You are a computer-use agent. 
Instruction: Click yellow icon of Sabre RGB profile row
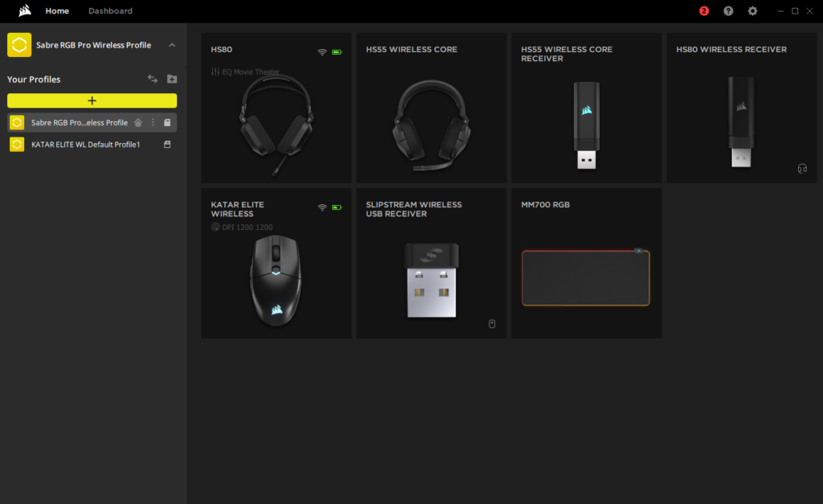[17, 122]
